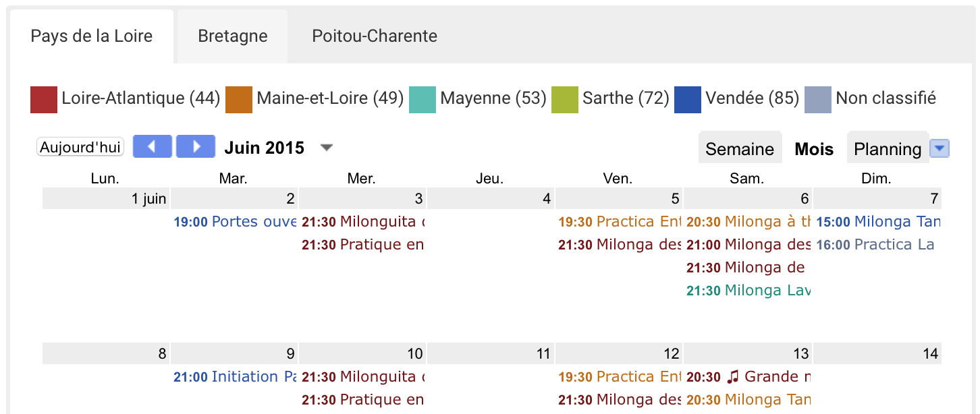Toggle Loire-Atlantique red color filter
The height and width of the screenshot is (414, 980).
44,99
